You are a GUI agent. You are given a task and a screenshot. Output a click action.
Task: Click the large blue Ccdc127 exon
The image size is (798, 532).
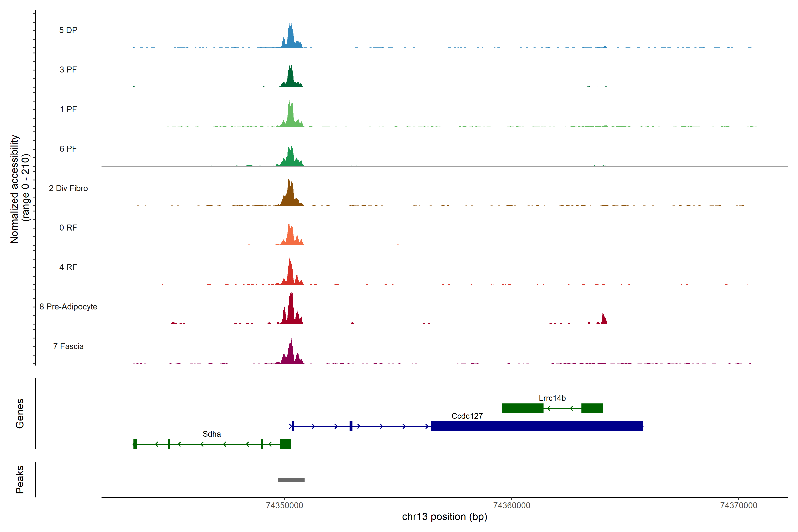(537, 426)
